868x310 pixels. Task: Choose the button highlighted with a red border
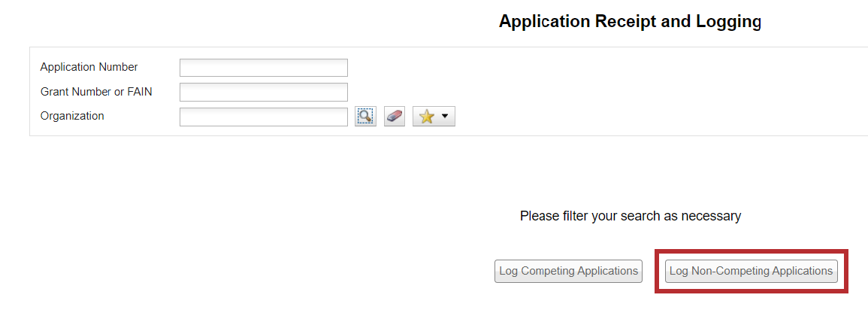tap(751, 271)
